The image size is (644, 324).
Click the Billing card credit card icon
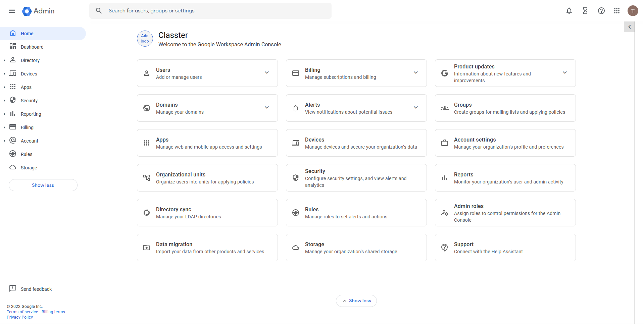(x=296, y=73)
